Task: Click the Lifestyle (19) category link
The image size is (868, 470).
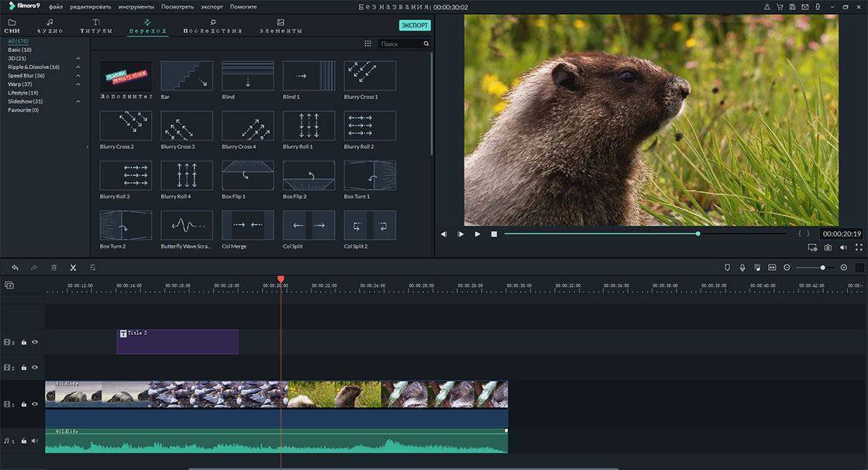Action: (23, 93)
